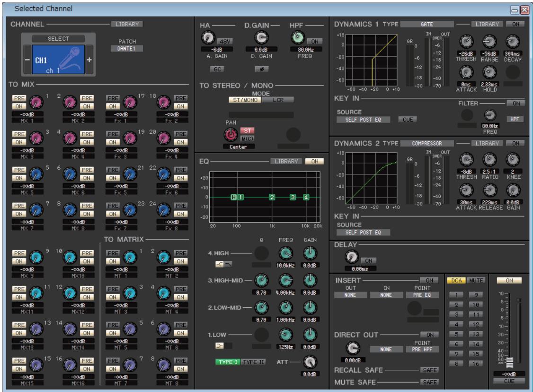Click the key-in CUE button
This screenshot has height=392, width=533.
pyautogui.click(x=408, y=120)
